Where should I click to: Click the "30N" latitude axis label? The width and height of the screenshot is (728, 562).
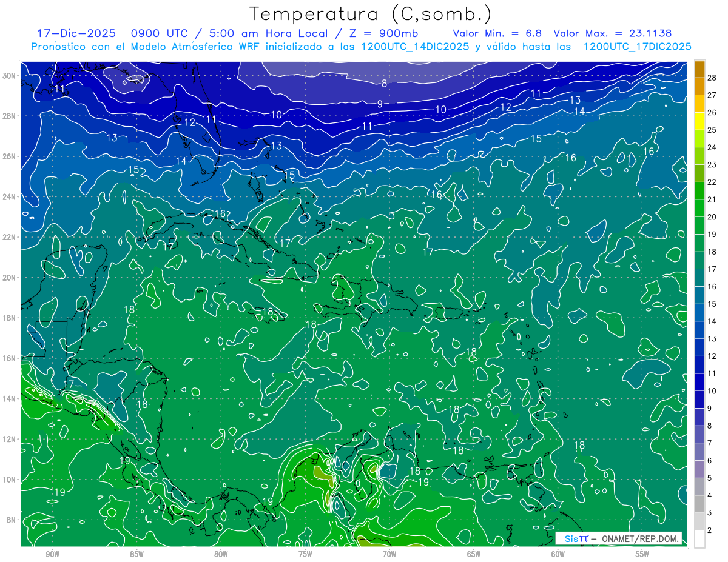point(9,75)
